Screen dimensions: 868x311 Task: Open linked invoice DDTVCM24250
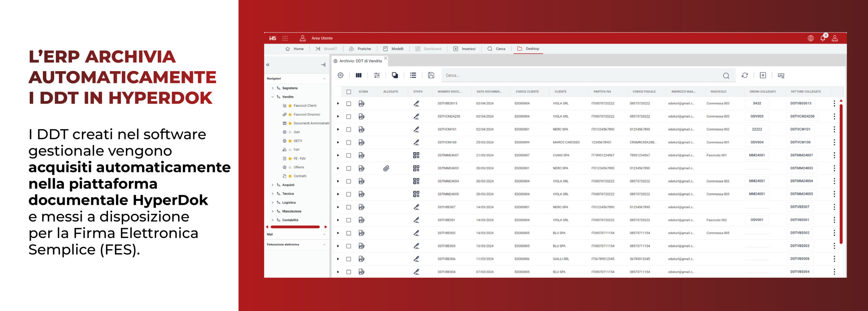(802, 116)
